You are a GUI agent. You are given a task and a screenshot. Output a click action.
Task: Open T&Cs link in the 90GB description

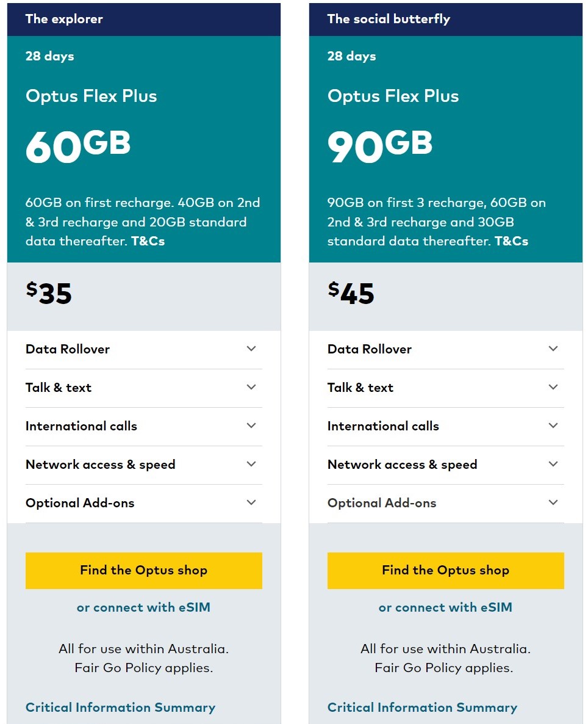coord(511,241)
